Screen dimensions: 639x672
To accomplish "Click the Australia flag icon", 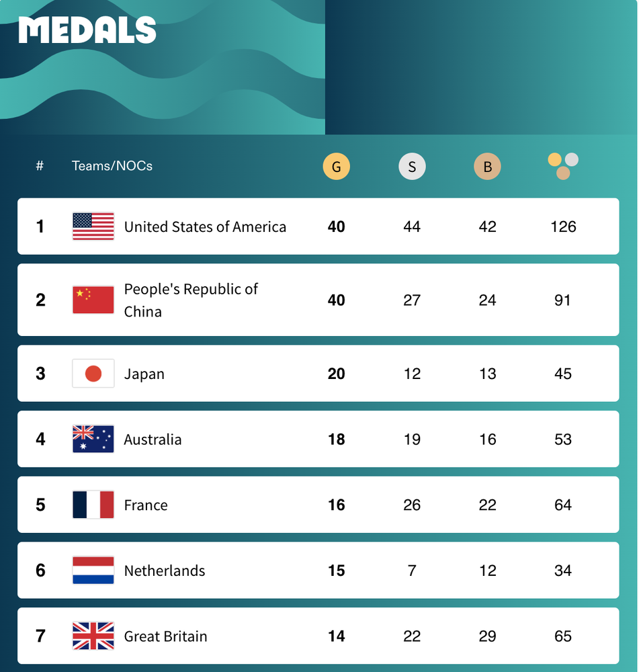I will tap(93, 439).
